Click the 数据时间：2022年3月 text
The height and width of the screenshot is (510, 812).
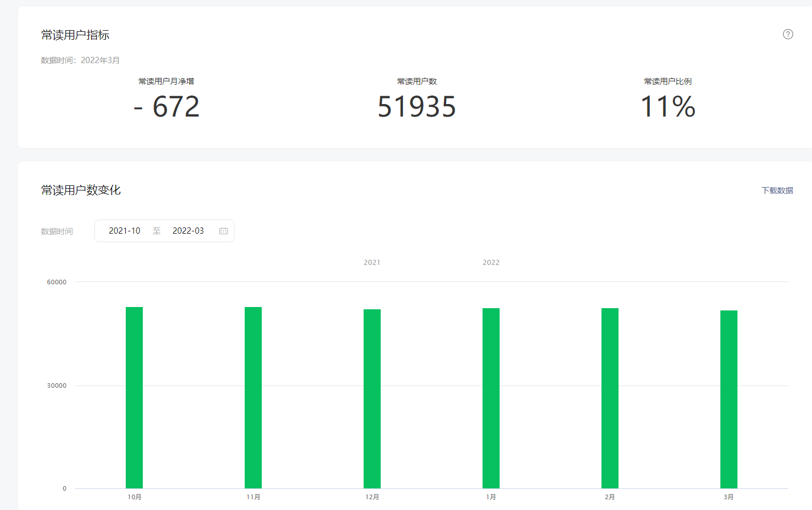pyautogui.click(x=80, y=60)
